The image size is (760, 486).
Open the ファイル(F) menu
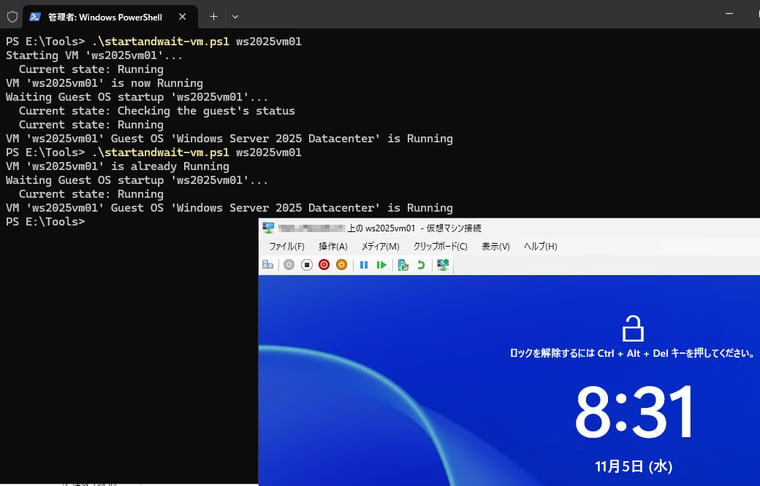pos(286,246)
